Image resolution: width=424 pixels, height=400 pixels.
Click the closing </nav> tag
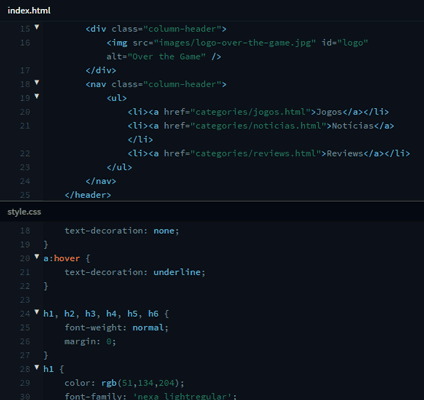(x=101, y=181)
